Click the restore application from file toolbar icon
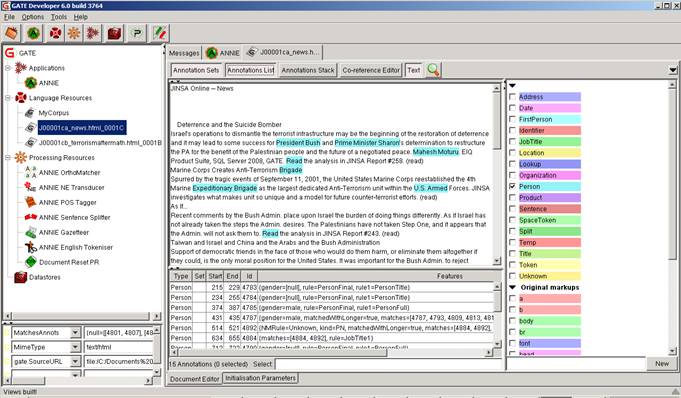The image size is (681, 398). point(12,33)
